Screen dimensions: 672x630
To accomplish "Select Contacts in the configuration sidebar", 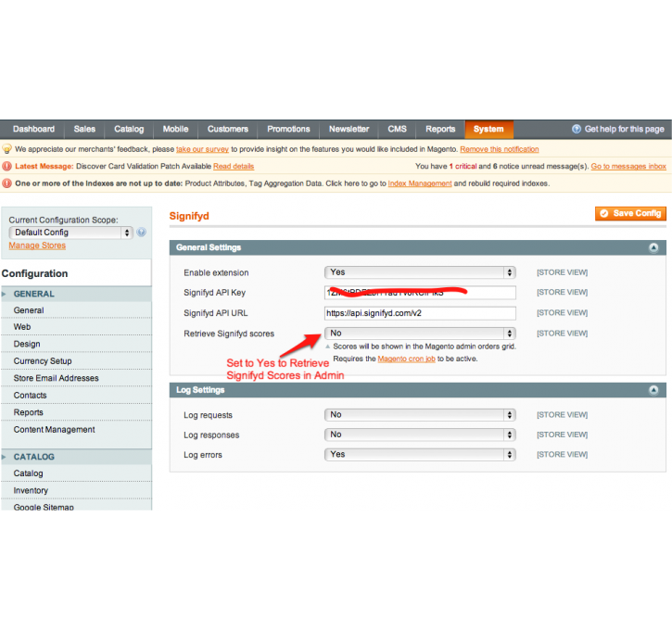I will (76, 396).
